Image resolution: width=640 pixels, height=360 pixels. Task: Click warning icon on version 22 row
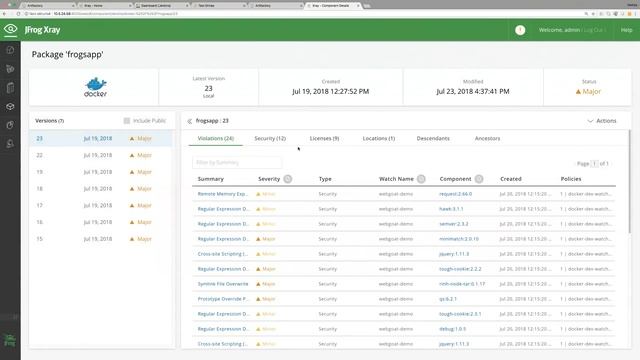(132, 156)
